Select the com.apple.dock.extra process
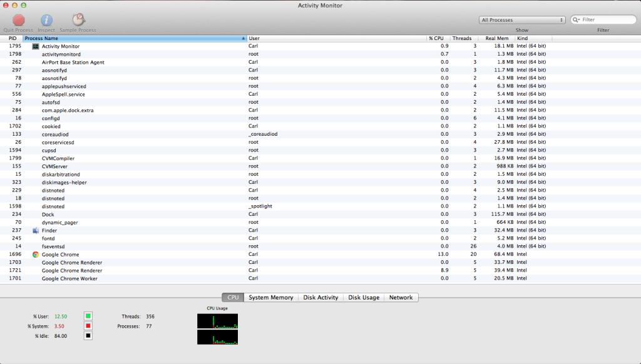The height and width of the screenshot is (364, 641). (x=320, y=110)
